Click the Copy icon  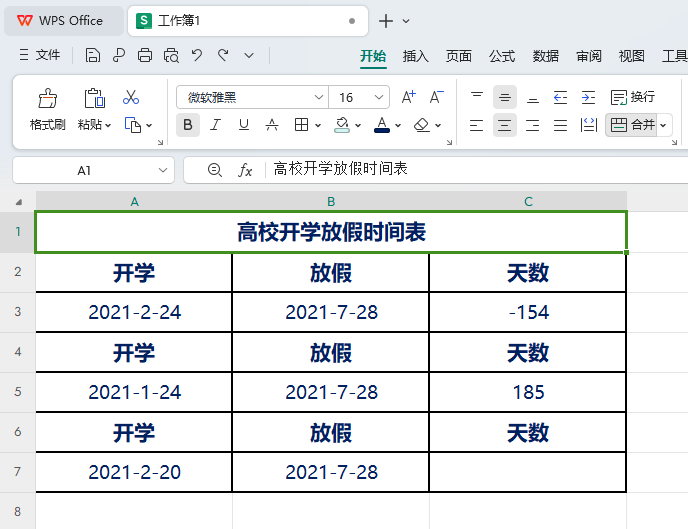pos(133,125)
